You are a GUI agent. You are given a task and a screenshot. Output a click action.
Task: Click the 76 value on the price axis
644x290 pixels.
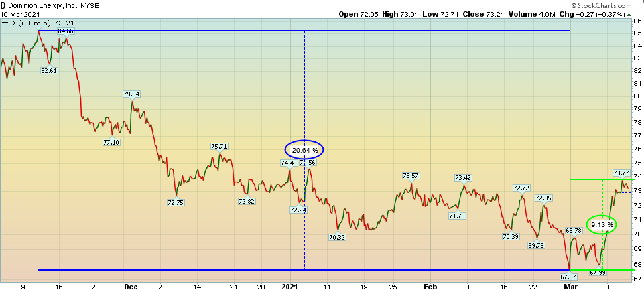pyautogui.click(x=639, y=148)
